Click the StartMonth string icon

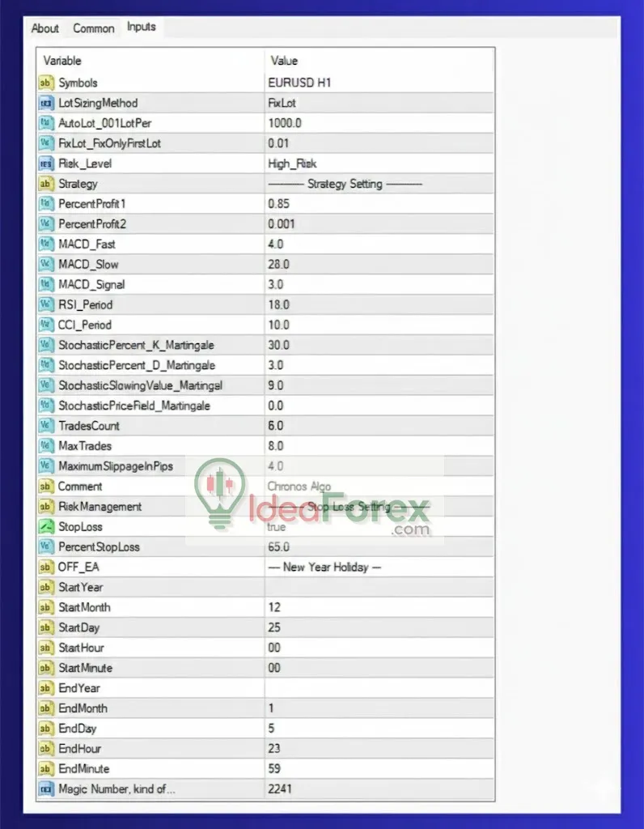46,607
